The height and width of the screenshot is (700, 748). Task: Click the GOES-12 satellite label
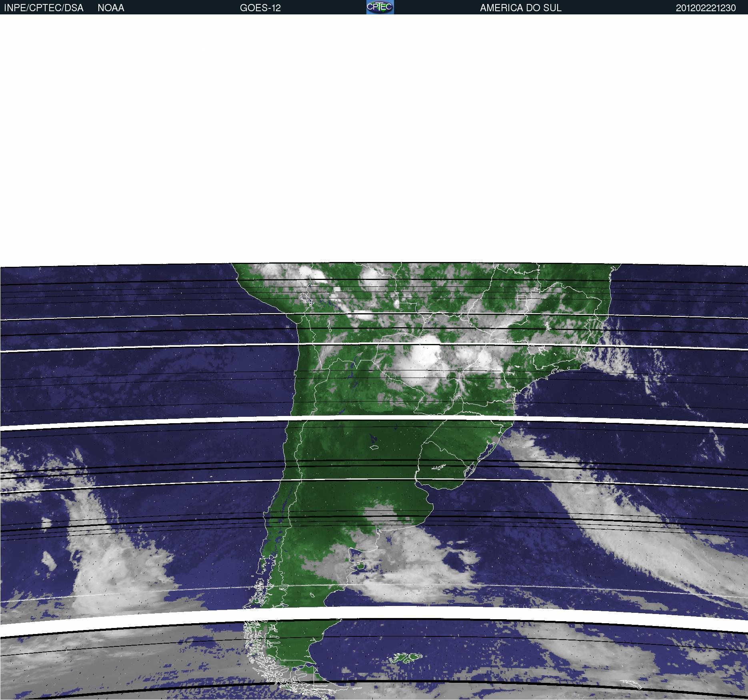pyautogui.click(x=260, y=8)
